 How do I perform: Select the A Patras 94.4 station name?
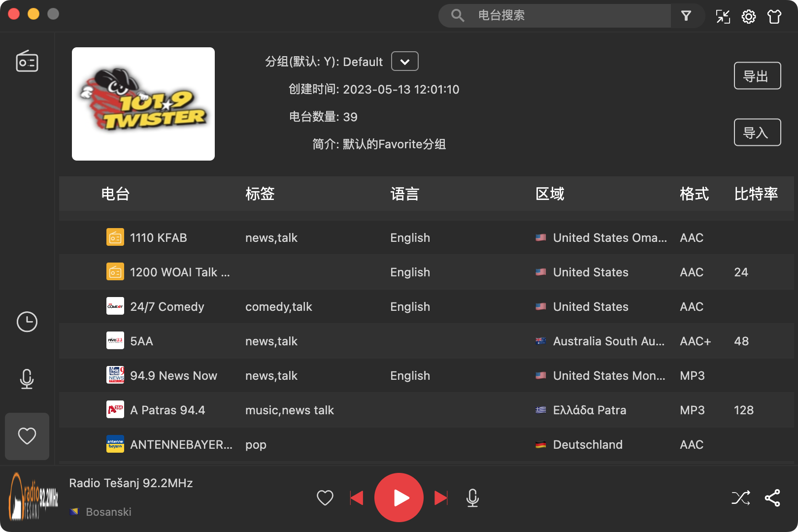point(167,410)
